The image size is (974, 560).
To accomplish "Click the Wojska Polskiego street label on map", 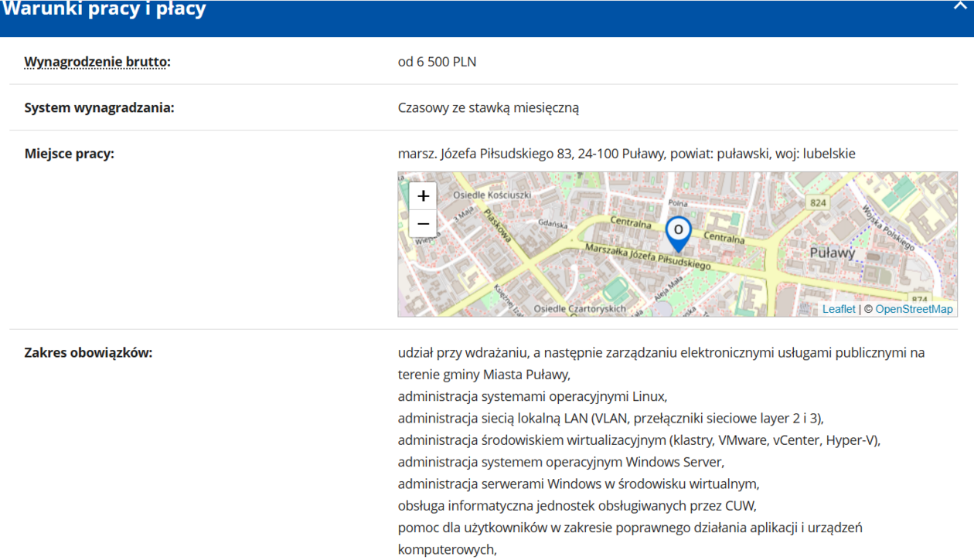I will point(888,228).
